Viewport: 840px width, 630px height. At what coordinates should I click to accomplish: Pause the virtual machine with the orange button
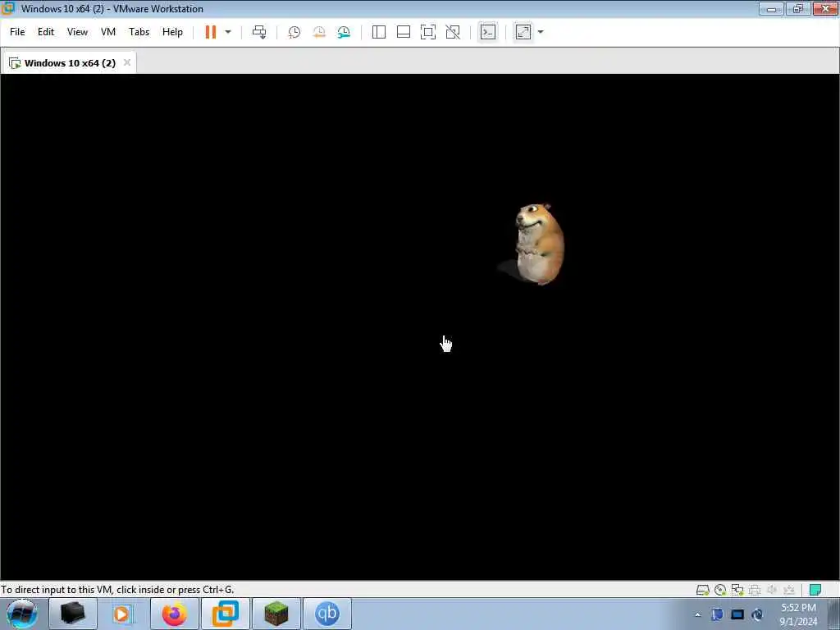tap(211, 32)
